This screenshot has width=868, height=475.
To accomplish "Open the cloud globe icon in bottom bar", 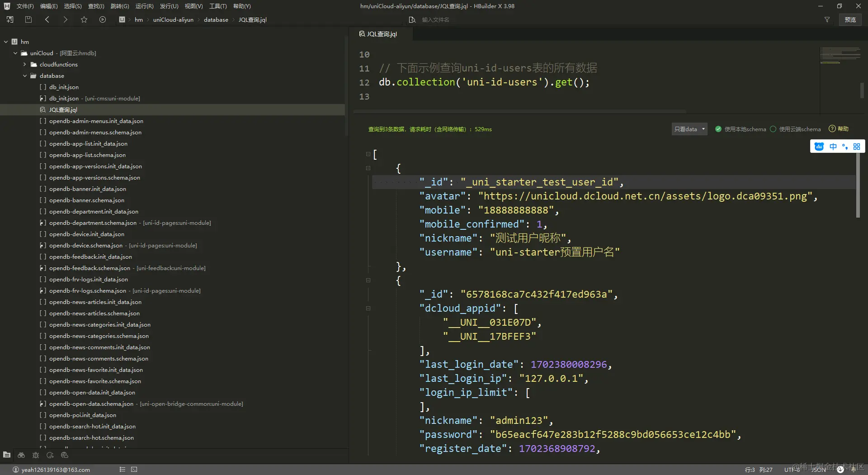I will point(65,455).
